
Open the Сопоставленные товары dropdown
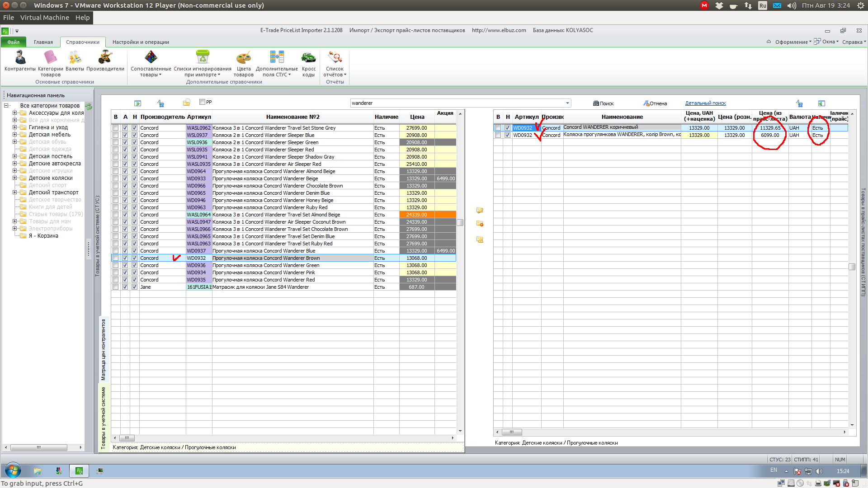(x=151, y=63)
